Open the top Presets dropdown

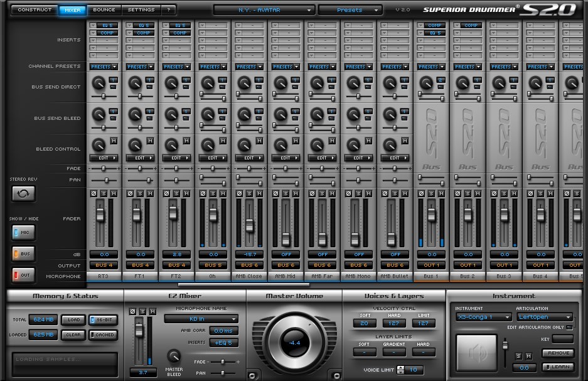click(x=350, y=10)
